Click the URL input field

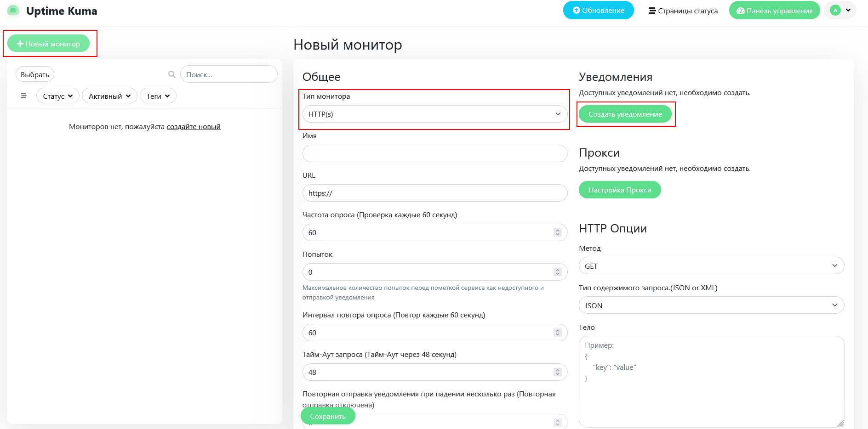(x=435, y=193)
